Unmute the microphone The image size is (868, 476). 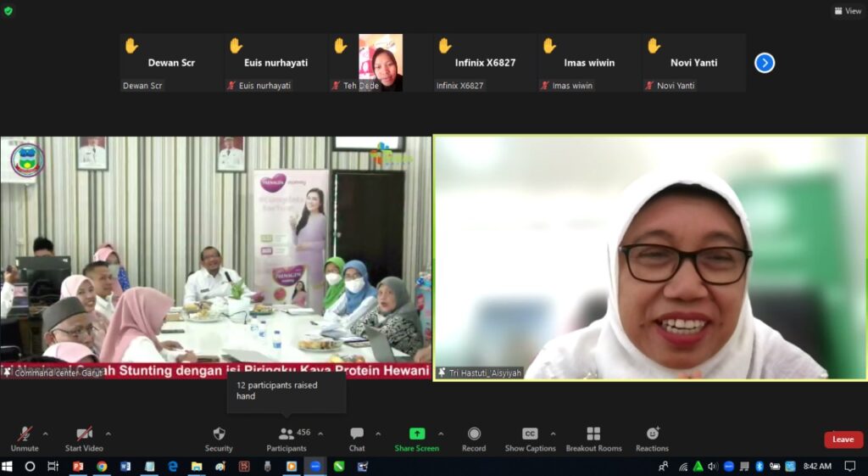coord(25,438)
